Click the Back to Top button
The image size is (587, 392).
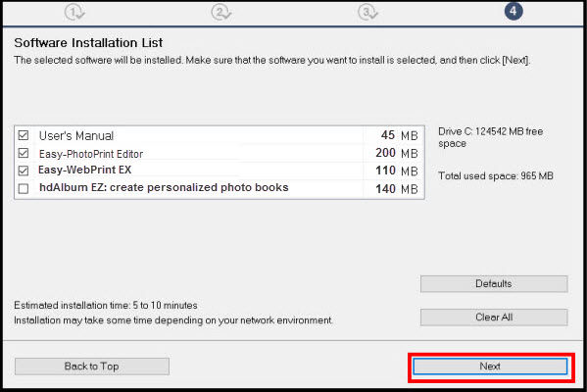(92, 367)
